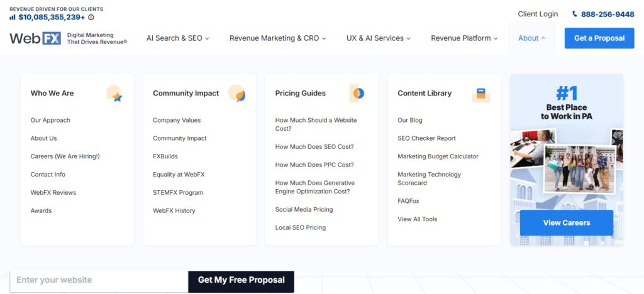Image resolution: width=644 pixels, height=294 pixels.
Task: Open How Much Should a Website Cost?
Action: 316,124
